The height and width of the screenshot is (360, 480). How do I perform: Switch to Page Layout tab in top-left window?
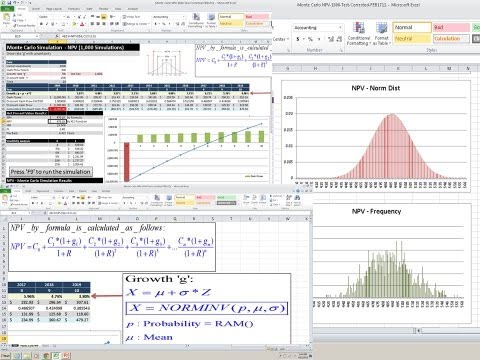click(53, 9)
